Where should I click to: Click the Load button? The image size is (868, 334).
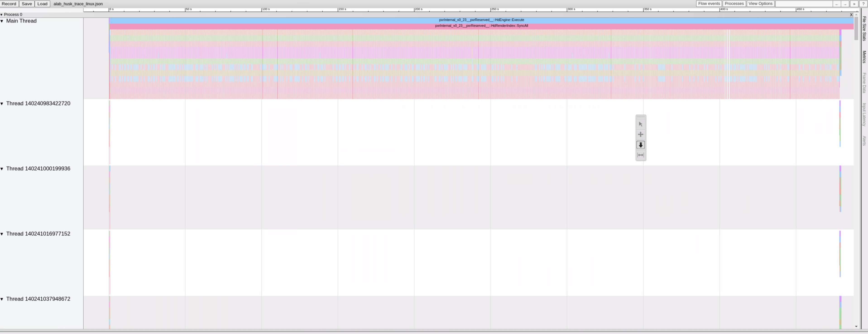[42, 4]
